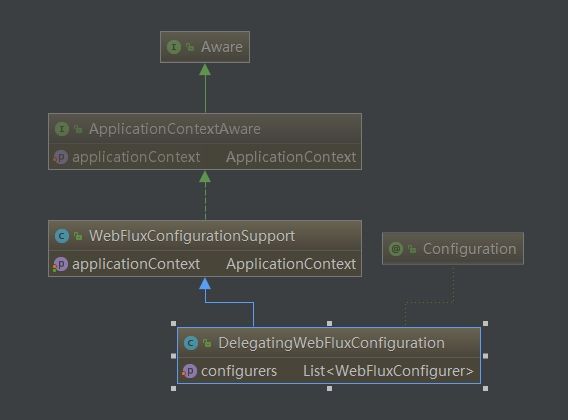This screenshot has width=568, height=420.
Task: Click the annotation icon beside Configuration
Action: point(396,249)
